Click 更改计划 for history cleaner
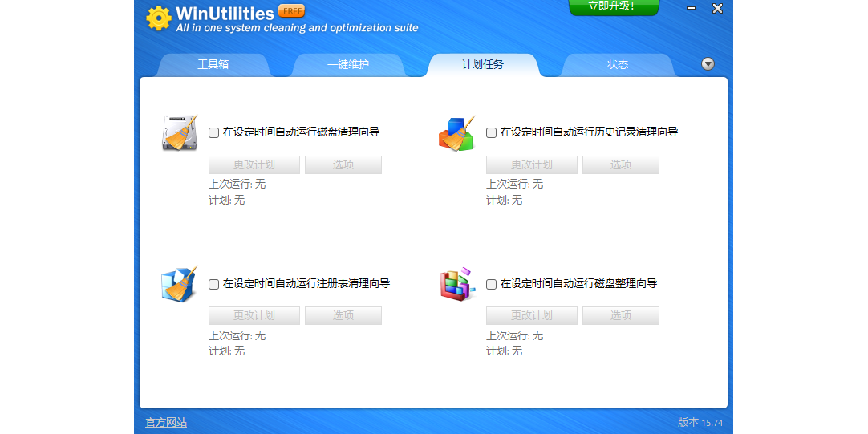The height and width of the screenshot is (434, 868). pos(531,165)
